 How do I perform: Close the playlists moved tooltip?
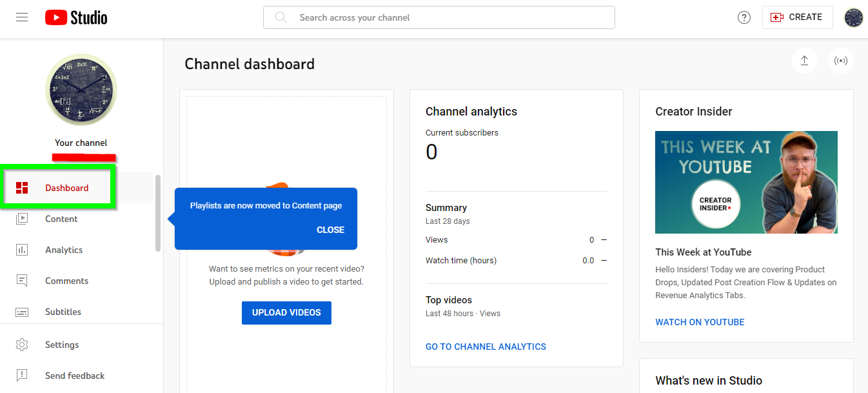tap(330, 230)
